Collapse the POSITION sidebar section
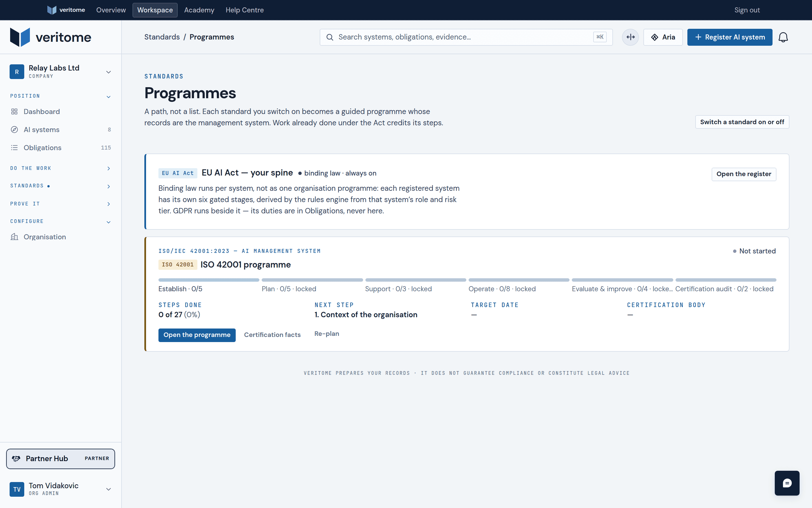This screenshot has width=812, height=508. 108,97
